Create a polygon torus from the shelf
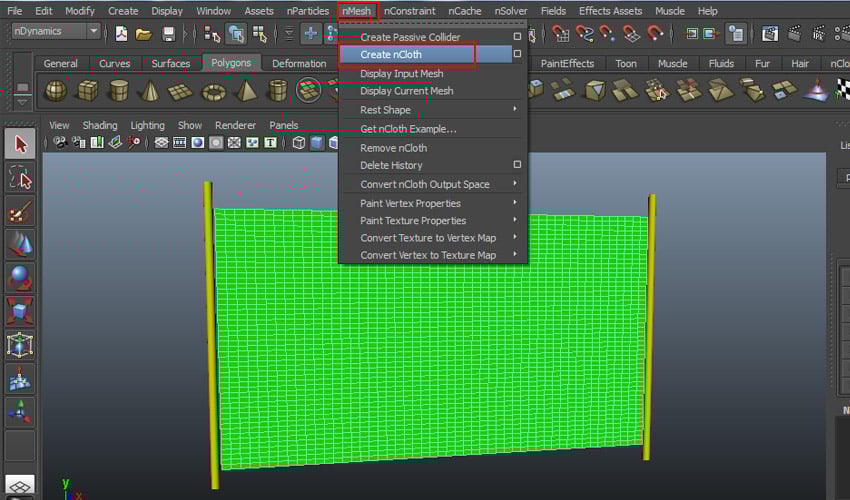The image size is (850, 500). [214, 92]
